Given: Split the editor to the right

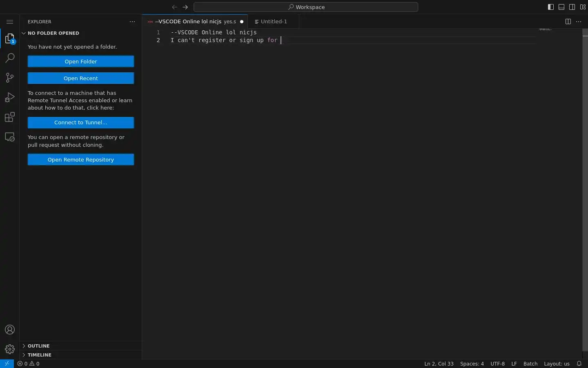Looking at the screenshot, I should 568,22.
